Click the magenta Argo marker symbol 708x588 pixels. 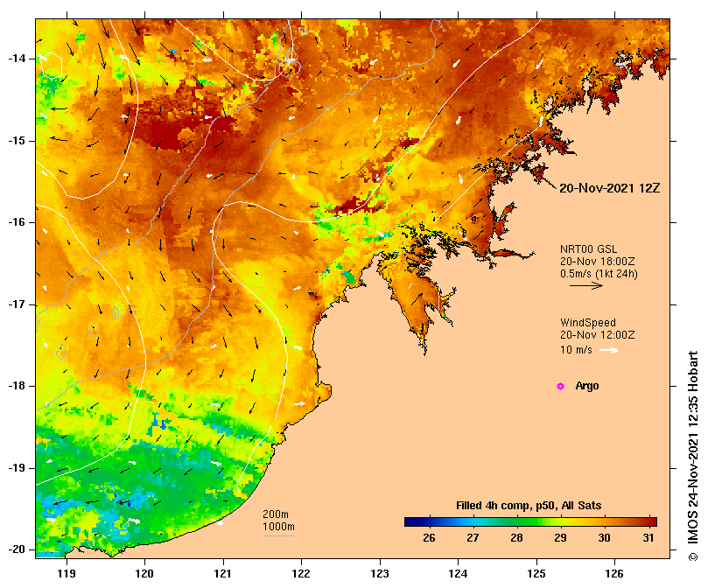(x=560, y=386)
